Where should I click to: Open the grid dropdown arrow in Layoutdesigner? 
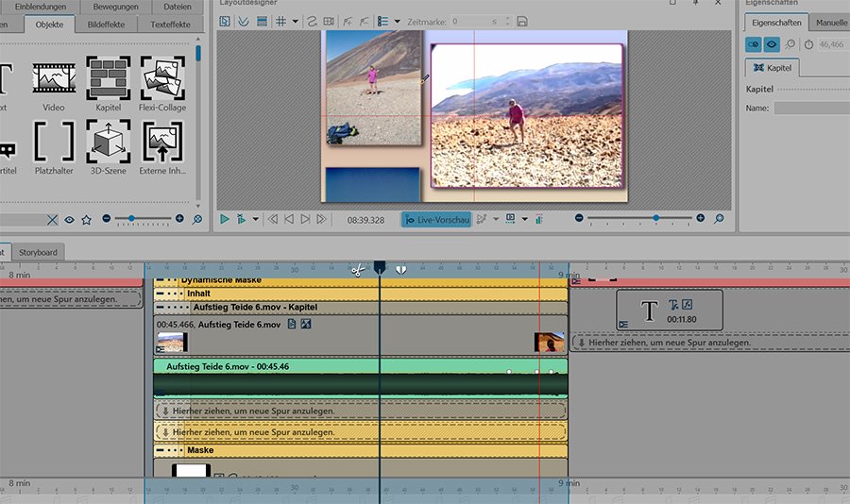click(296, 21)
